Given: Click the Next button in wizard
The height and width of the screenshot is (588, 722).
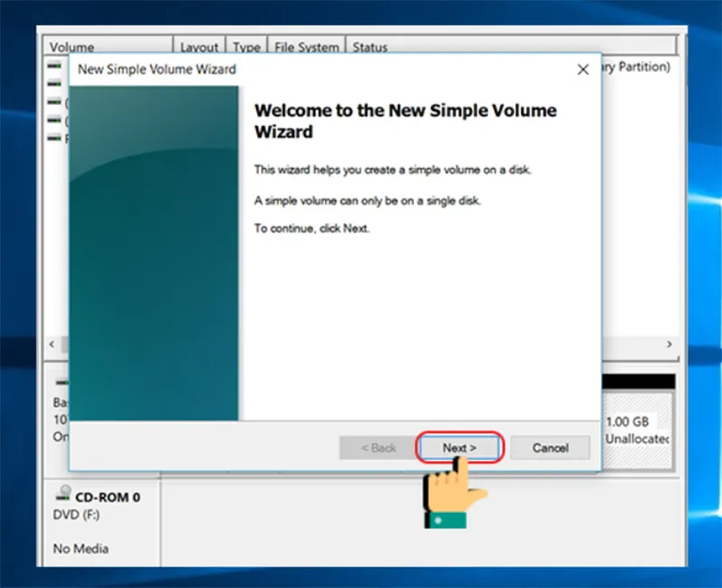Looking at the screenshot, I should [x=459, y=447].
